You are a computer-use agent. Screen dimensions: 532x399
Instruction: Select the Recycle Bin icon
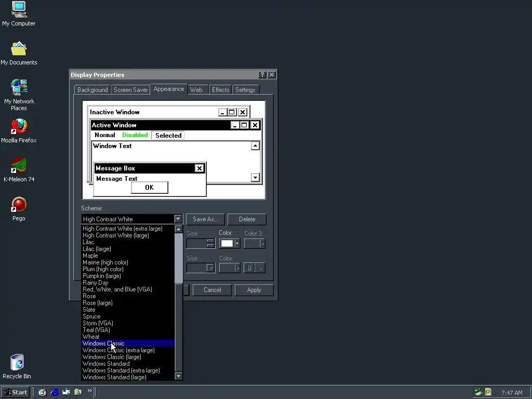click(x=17, y=366)
